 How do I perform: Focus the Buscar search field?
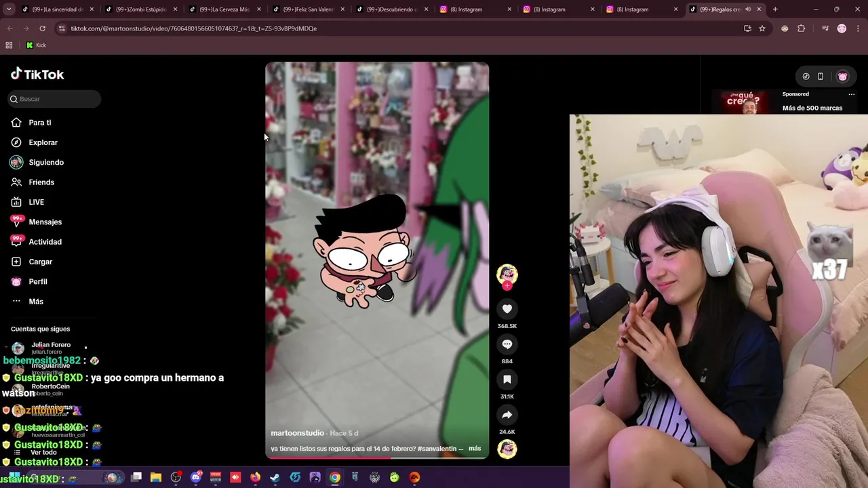[x=54, y=99]
